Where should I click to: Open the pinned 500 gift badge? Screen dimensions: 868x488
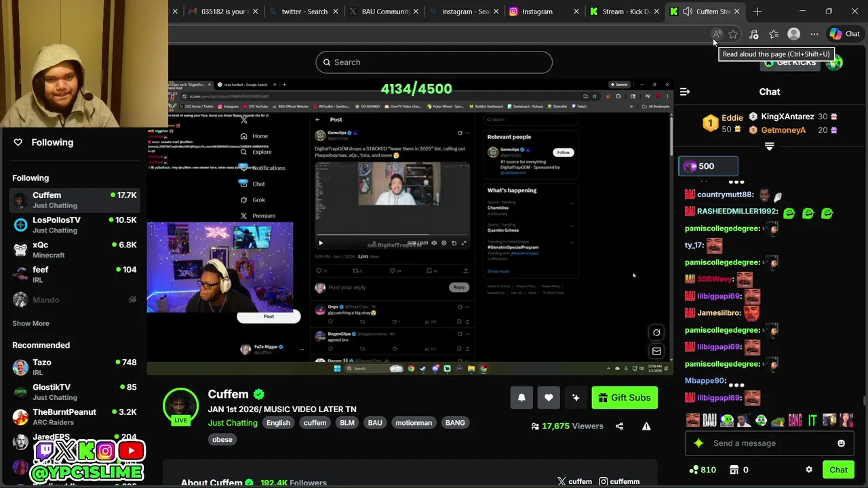(708, 166)
